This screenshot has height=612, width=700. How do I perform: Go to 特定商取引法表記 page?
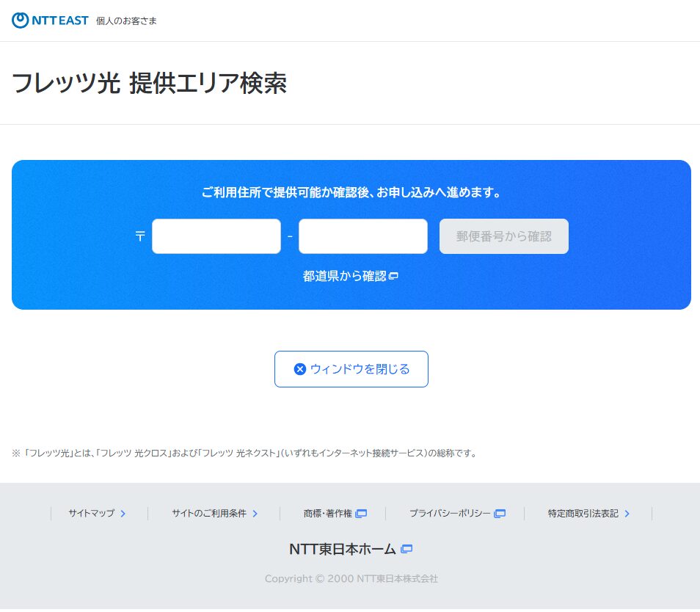(583, 514)
